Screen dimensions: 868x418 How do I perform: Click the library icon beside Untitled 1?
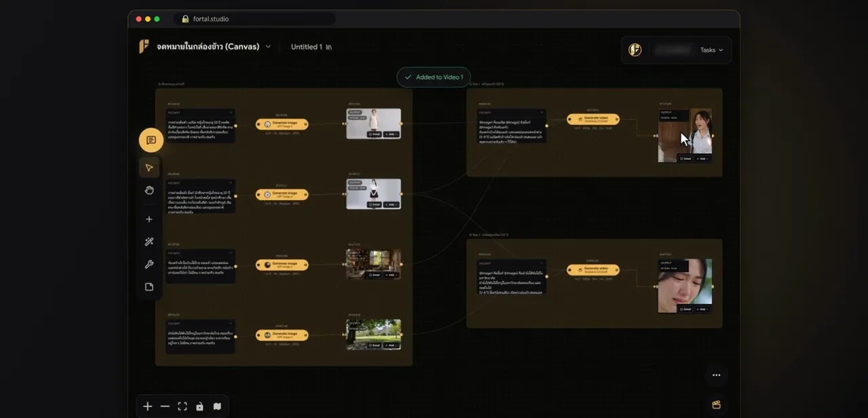click(329, 47)
